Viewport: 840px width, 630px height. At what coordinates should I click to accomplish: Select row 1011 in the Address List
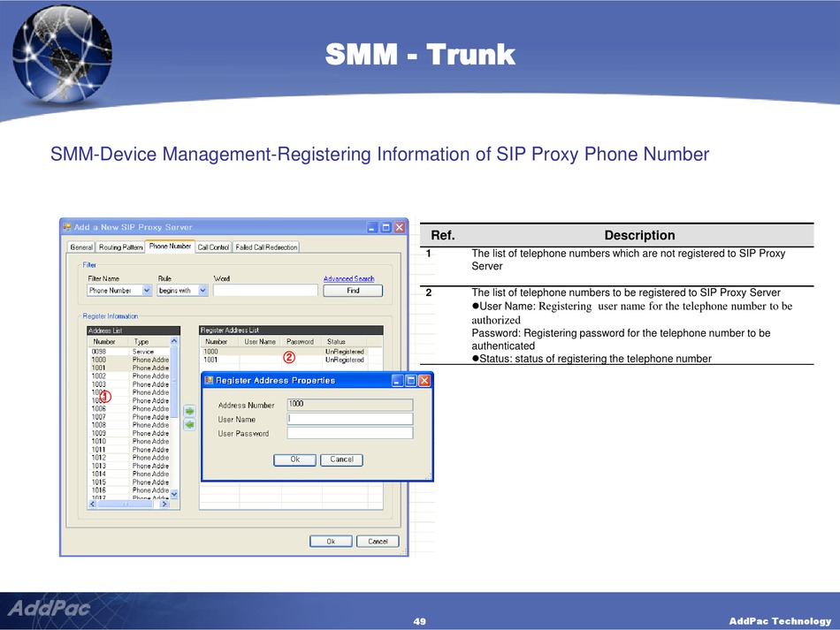pos(129,450)
